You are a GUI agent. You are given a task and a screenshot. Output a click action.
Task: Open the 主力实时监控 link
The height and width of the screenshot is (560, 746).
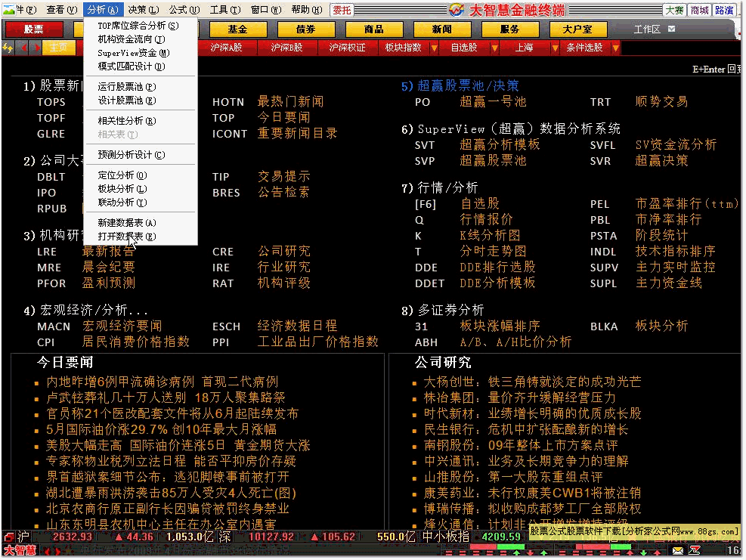[x=676, y=267]
